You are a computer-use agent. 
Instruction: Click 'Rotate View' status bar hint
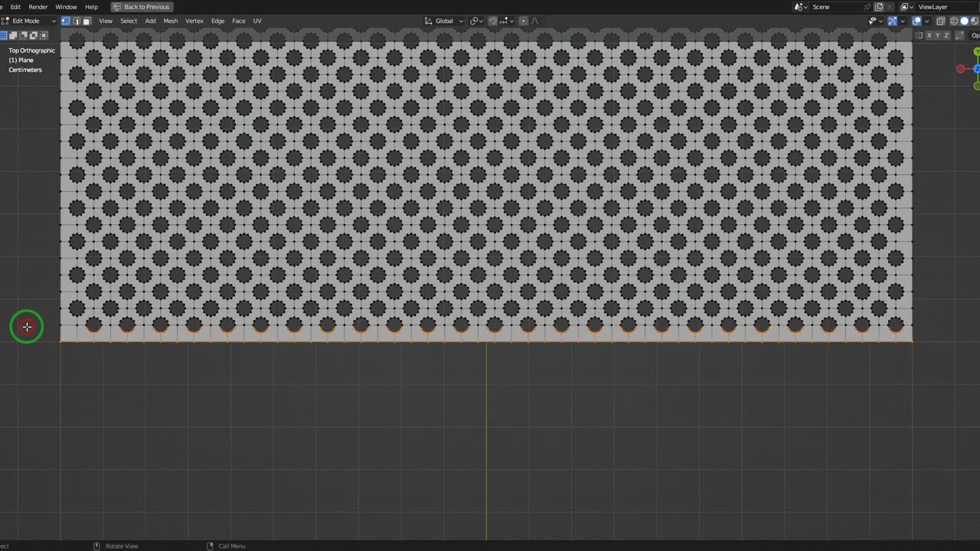point(122,546)
